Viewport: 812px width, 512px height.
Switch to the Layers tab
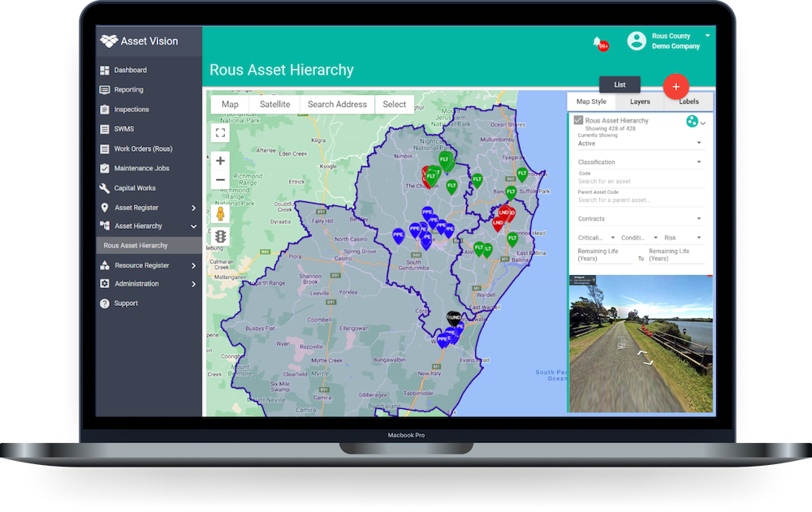coord(640,101)
